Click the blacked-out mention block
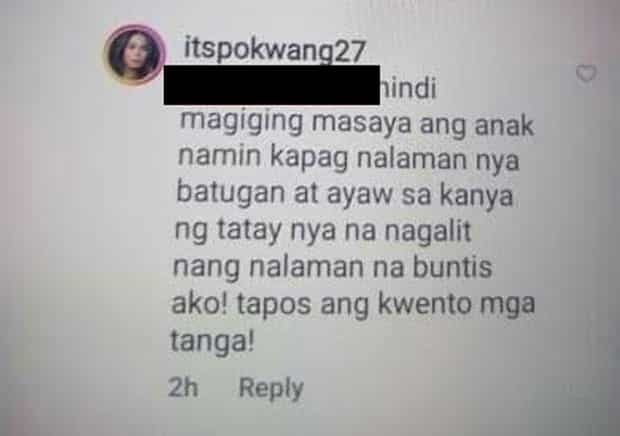This screenshot has height=436, width=620. [272, 85]
